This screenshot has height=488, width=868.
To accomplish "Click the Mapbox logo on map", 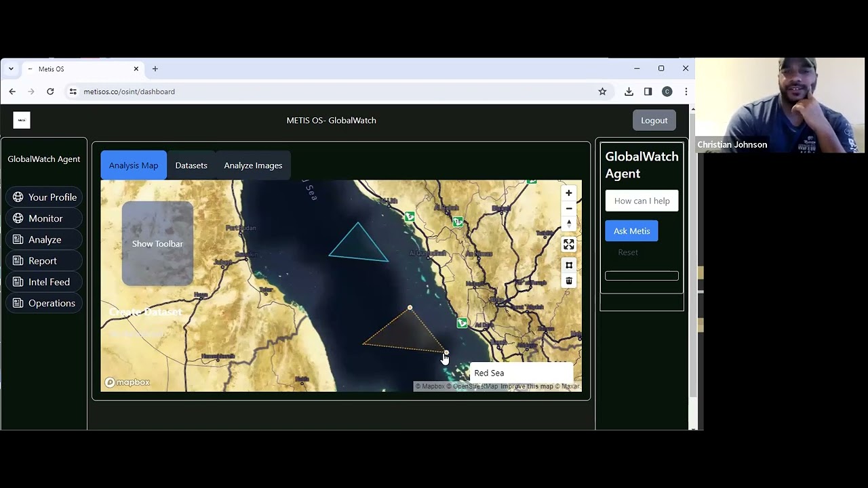I will 127,382.
